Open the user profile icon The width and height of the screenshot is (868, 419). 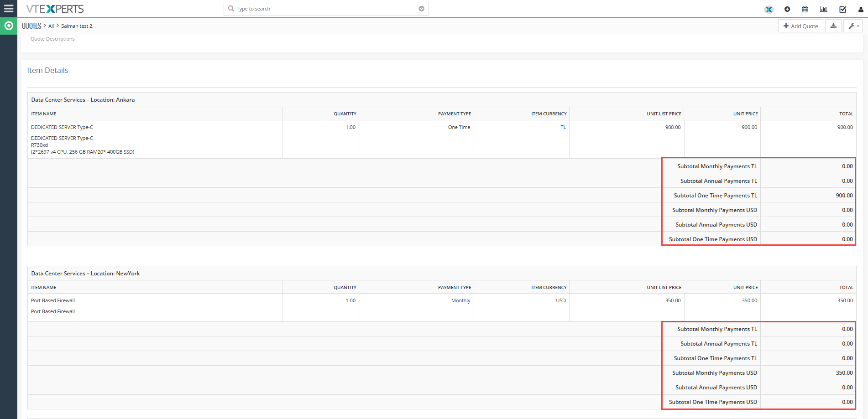(861, 9)
